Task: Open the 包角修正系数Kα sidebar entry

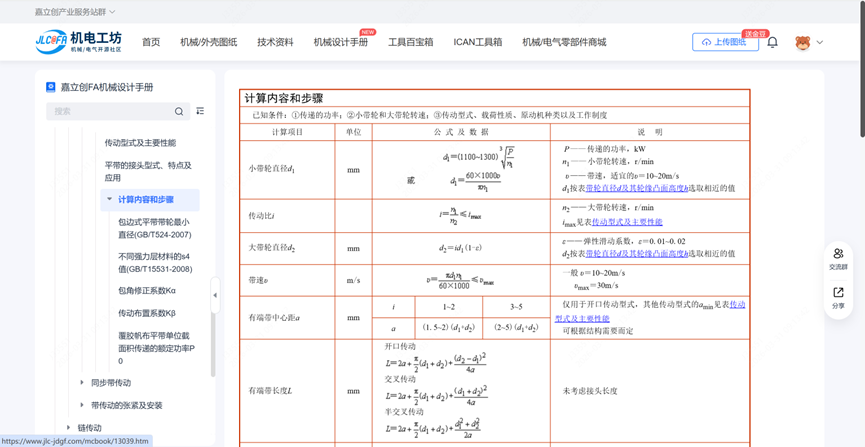Action: point(147,291)
